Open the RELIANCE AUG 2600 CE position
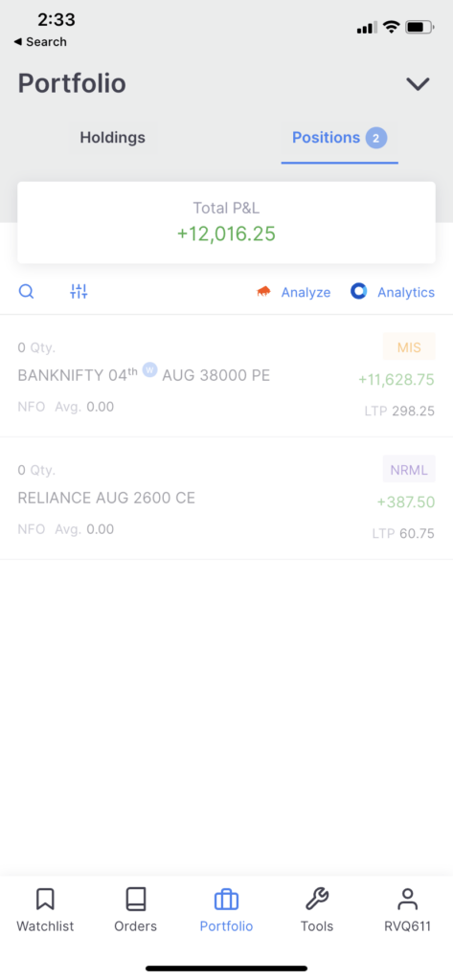The height and width of the screenshot is (980, 453). pos(226,498)
